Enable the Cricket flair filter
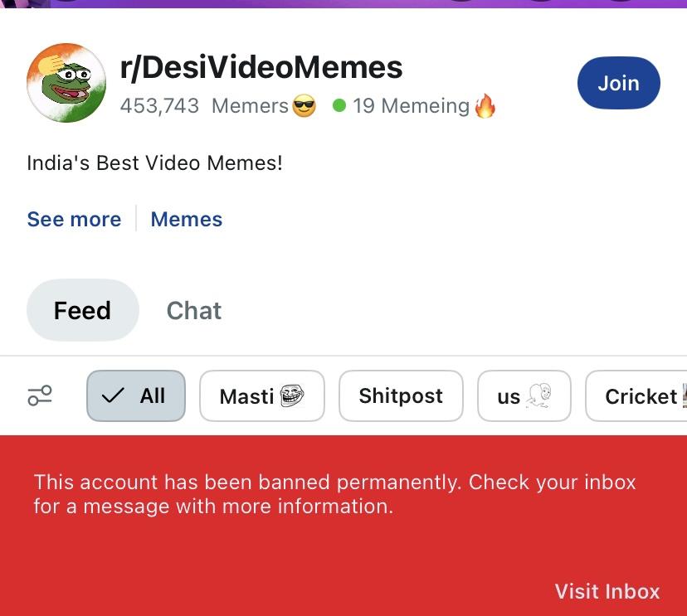 coord(641,396)
